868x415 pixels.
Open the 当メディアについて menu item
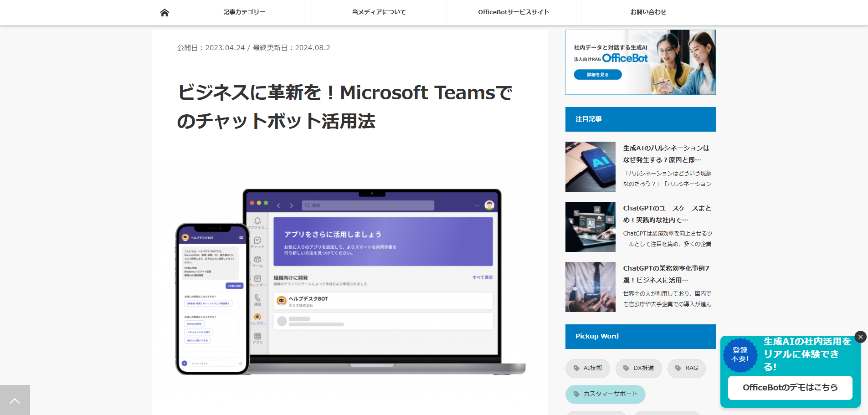[379, 12]
